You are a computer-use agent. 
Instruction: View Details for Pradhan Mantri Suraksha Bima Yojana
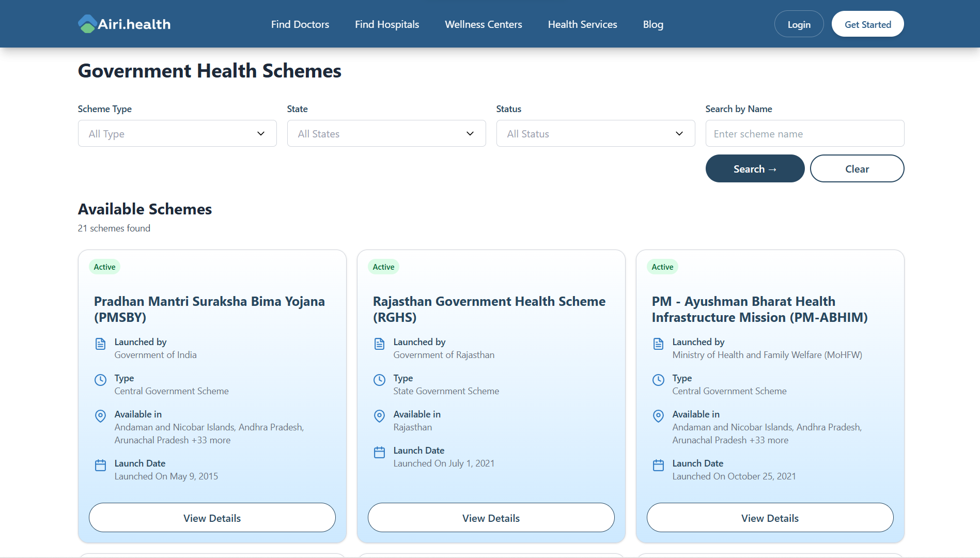coord(212,518)
